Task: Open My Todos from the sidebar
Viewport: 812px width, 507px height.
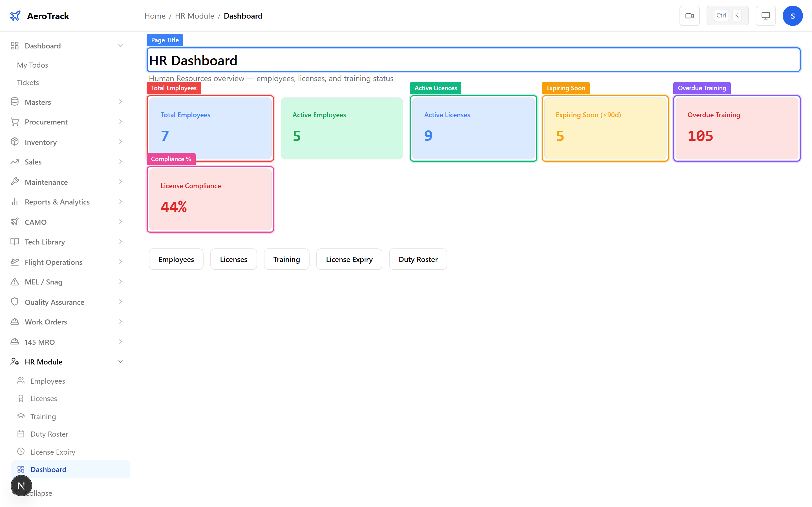Action: [32, 65]
